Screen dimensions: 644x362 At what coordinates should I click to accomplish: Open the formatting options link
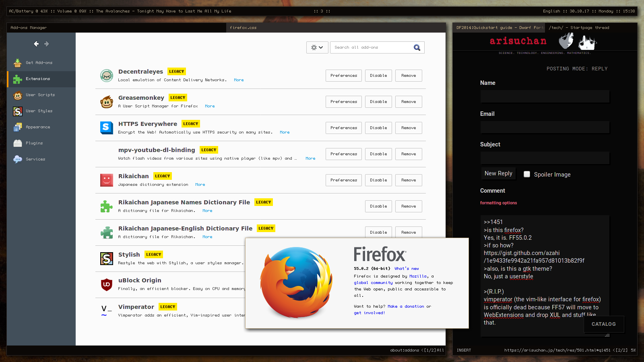(x=498, y=203)
